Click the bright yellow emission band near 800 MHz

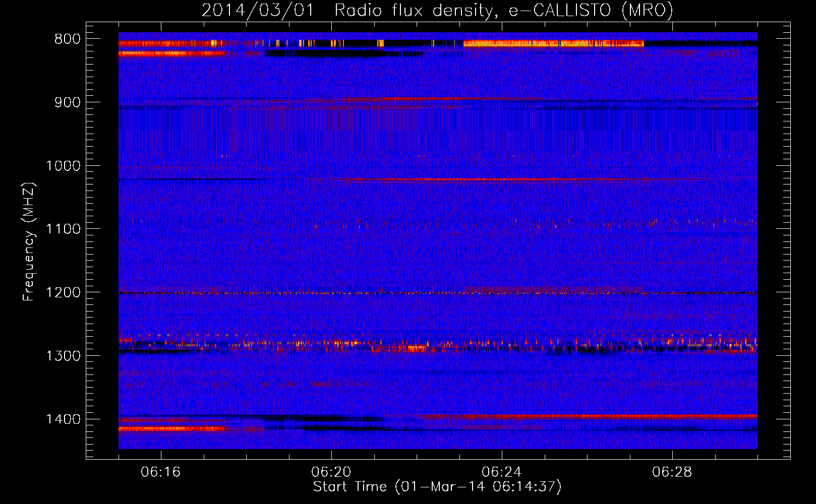pos(553,43)
